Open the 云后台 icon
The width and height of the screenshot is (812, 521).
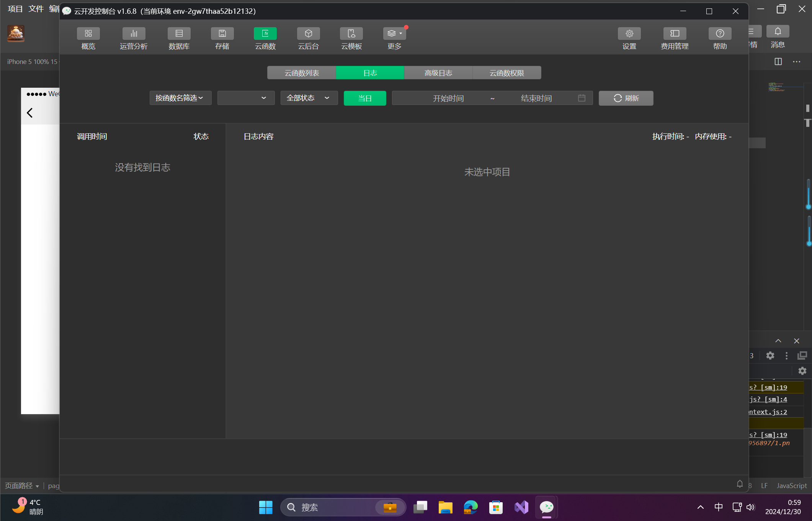[x=308, y=34]
